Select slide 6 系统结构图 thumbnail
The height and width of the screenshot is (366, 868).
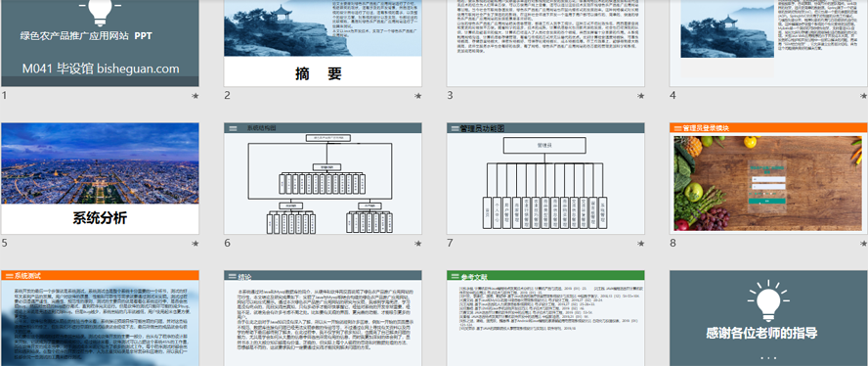323,178
